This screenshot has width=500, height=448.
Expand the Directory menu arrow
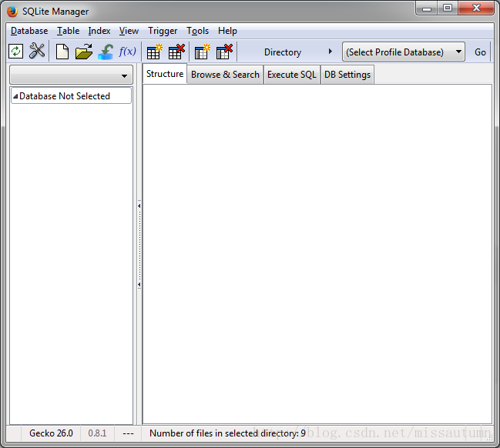click(x=331, y=52)
